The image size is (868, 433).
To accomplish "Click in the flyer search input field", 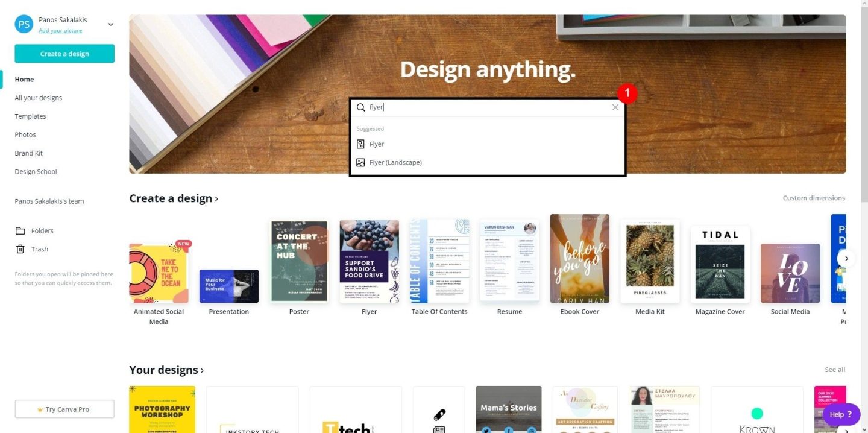I will pyautogui.click(x=487, y=107).
